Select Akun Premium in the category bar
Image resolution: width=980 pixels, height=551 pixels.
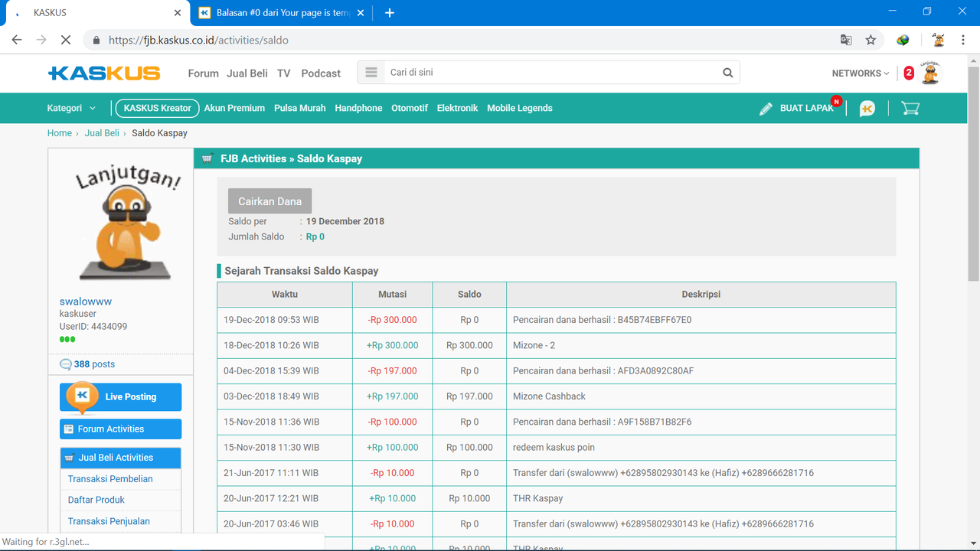point(234,109)
